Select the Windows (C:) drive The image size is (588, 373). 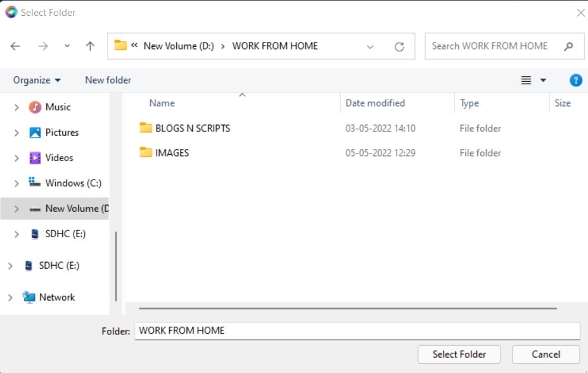pyautogui.click(x=70, y=183)
